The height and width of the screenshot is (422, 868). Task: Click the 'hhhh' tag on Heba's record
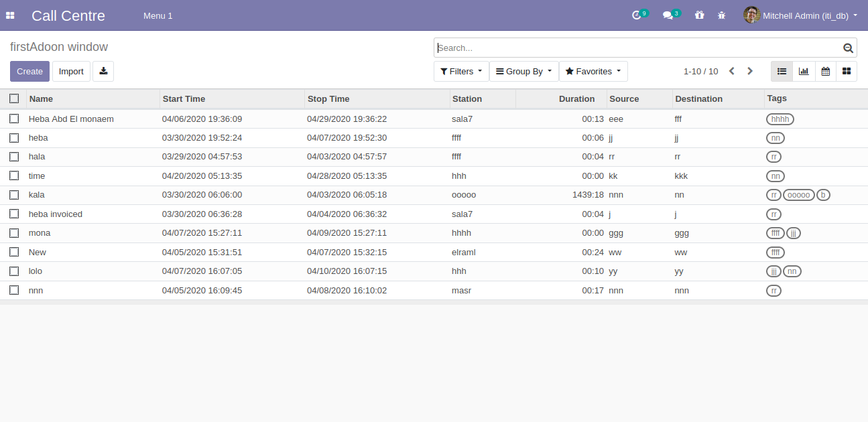click(x=780, y=119)
